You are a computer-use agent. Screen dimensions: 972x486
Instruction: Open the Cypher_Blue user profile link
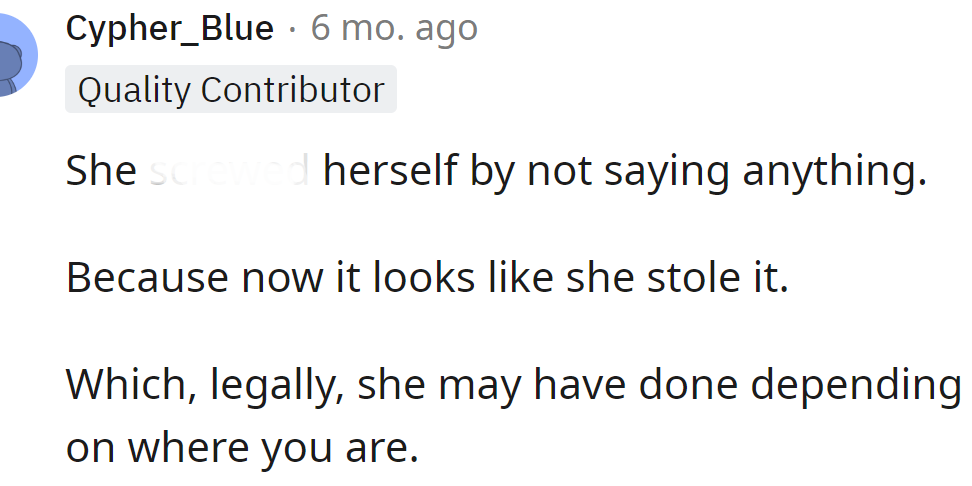169,29
